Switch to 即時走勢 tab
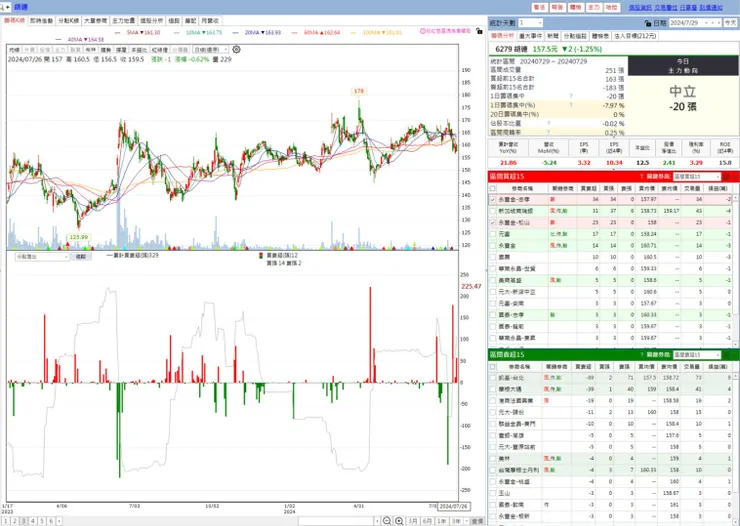Viewport: 740px width, 526px height. click(42, 21)
